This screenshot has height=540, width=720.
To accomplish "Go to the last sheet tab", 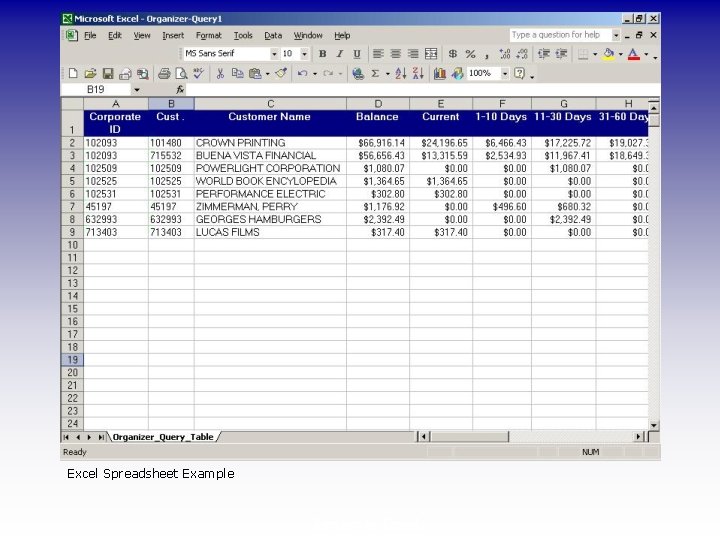I will (101, 437).
